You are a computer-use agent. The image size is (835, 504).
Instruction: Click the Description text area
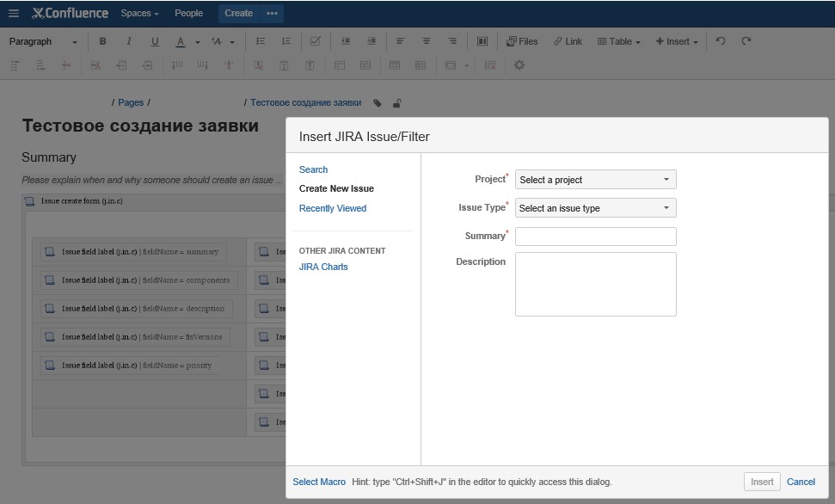(x=595, y=284)
